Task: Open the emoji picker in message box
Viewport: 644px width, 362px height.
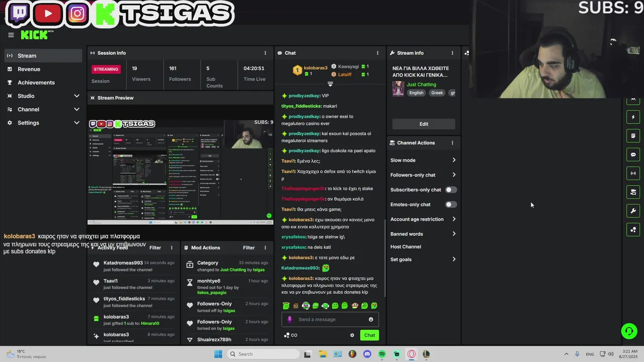Action: (x=371, y=319)
